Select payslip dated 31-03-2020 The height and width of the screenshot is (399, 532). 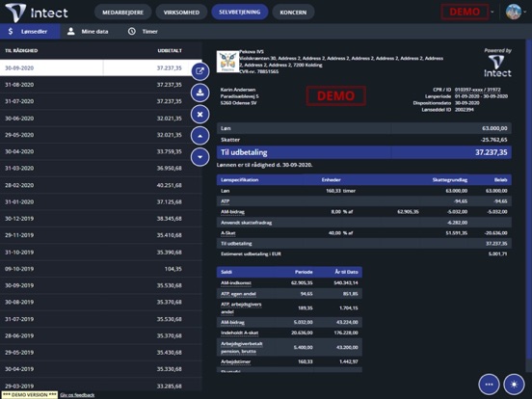tap(101, 168)
